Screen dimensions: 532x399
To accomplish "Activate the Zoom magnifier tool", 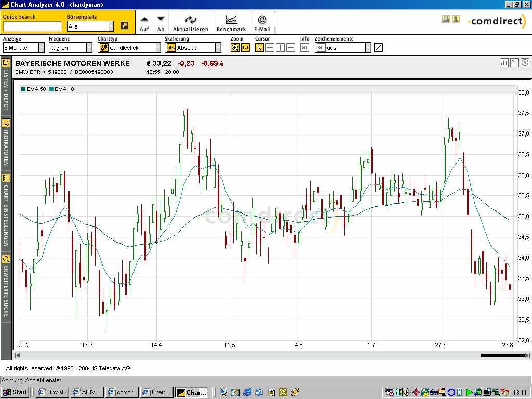I will pyautogui.click(x=235, y=48).
